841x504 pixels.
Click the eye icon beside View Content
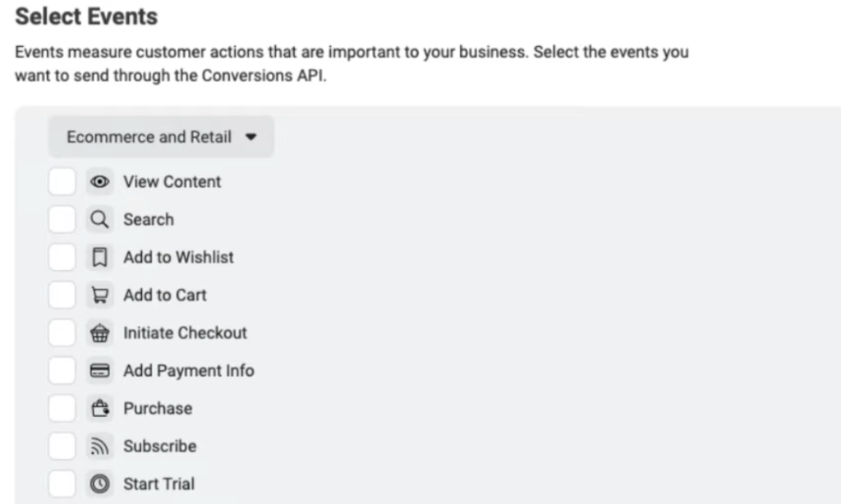[x=99, y=182]
